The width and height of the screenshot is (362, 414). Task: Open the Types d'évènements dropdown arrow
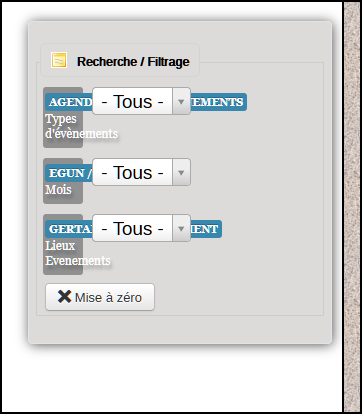[x=181, y=101]
